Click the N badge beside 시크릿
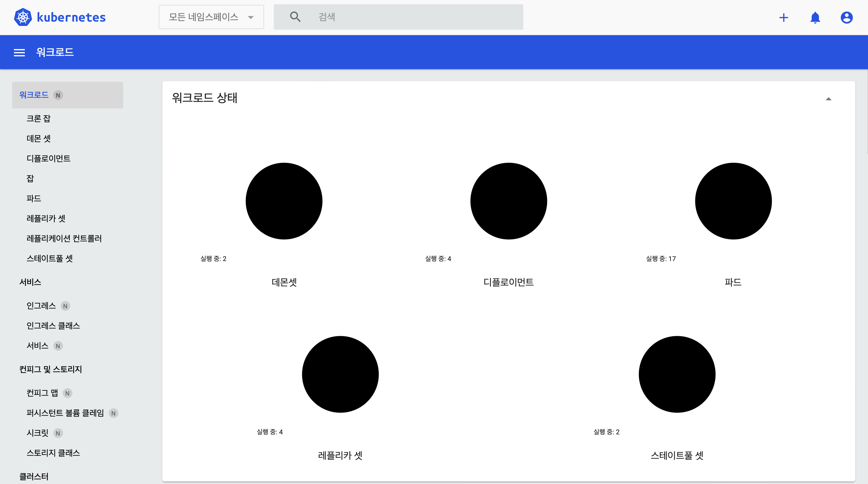The height and width of the screenshot is (484, 868). 58,433
